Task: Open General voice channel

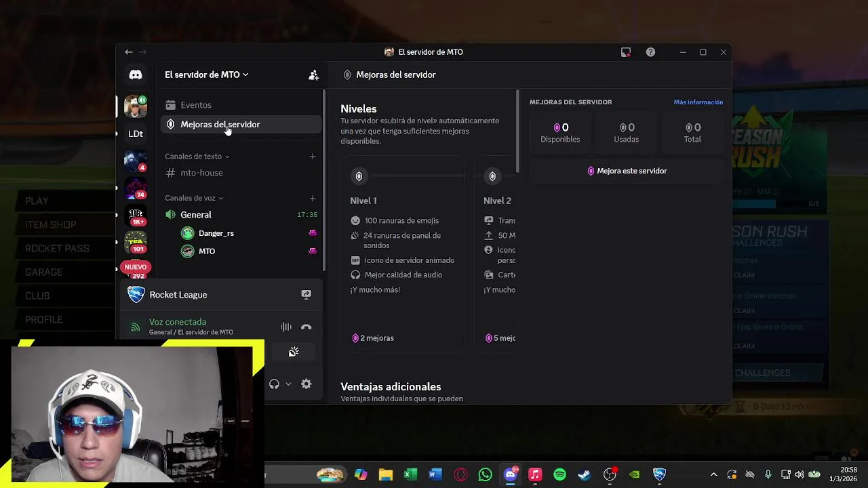Action: point(241,215)
